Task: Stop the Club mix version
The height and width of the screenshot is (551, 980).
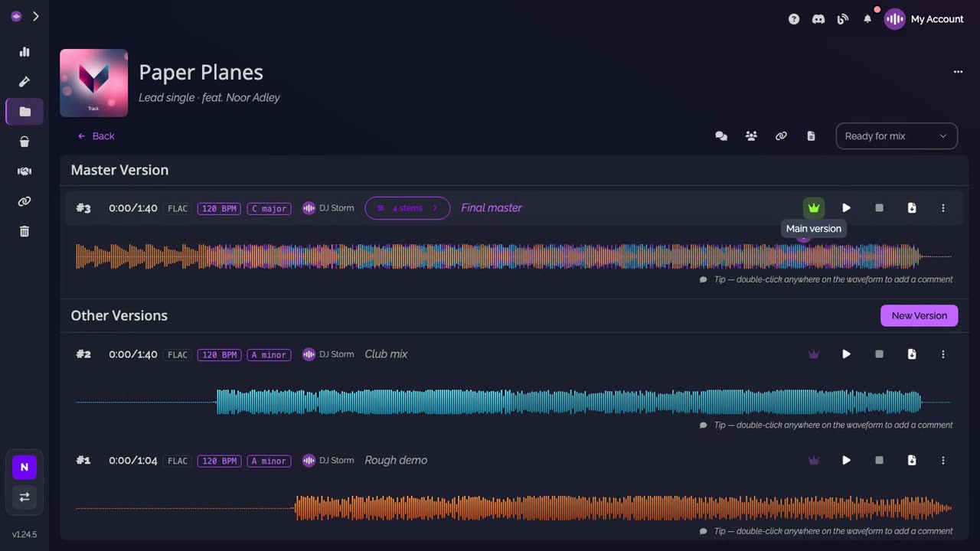Action: 879,354
